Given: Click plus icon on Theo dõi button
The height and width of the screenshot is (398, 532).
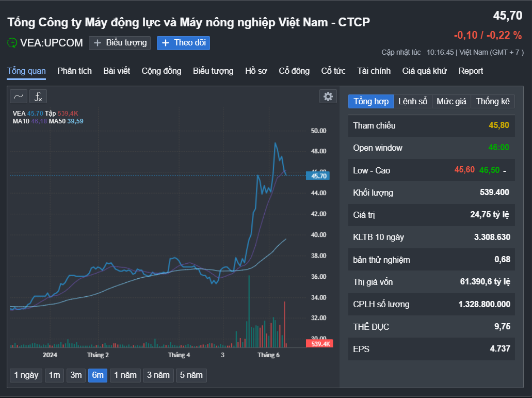Looking at the screenshot, I should tap(166, 43).
